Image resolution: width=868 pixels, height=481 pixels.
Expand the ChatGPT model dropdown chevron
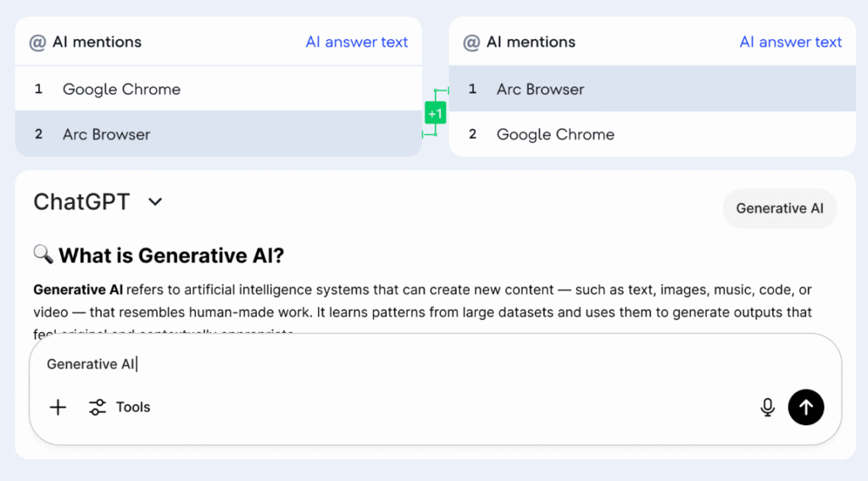156,202
